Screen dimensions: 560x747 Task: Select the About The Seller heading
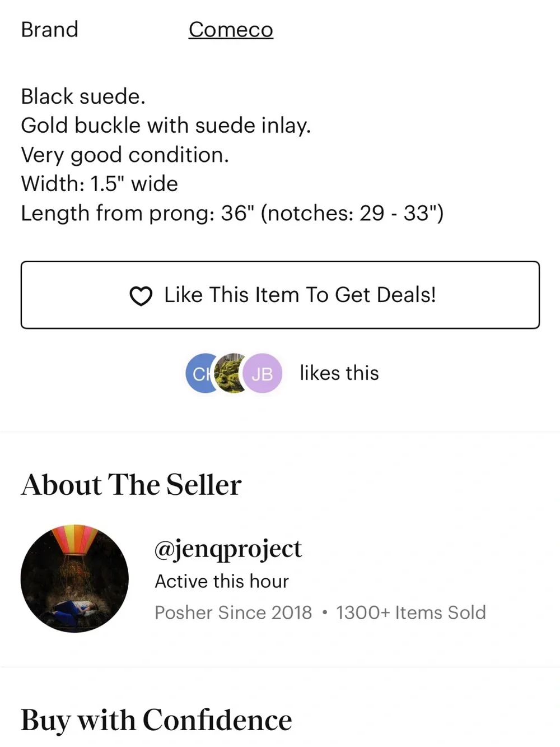(x=131, y=485)
